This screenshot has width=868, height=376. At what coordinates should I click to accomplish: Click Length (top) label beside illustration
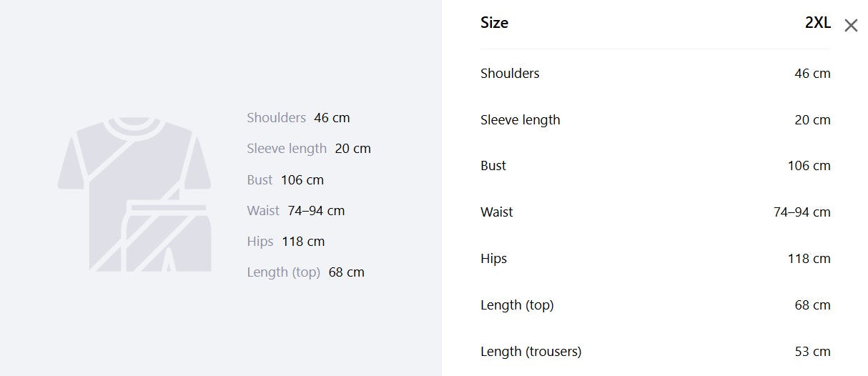click(x=283, y=272)
